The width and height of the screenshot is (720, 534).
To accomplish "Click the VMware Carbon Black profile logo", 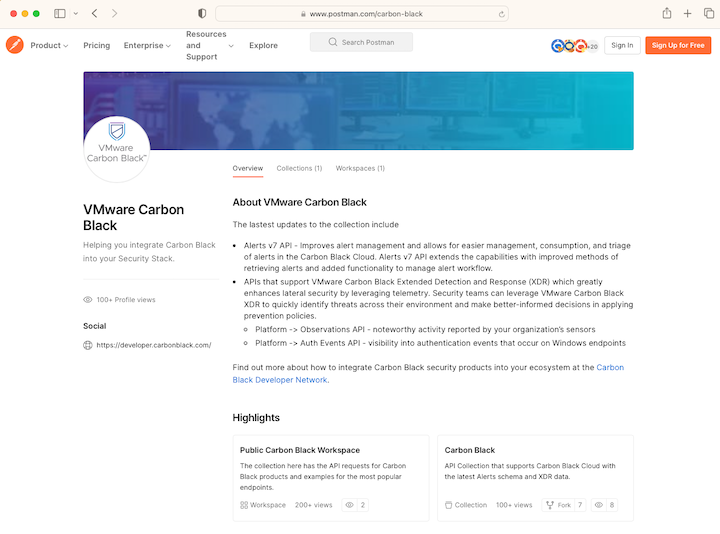I will point(117,149).
